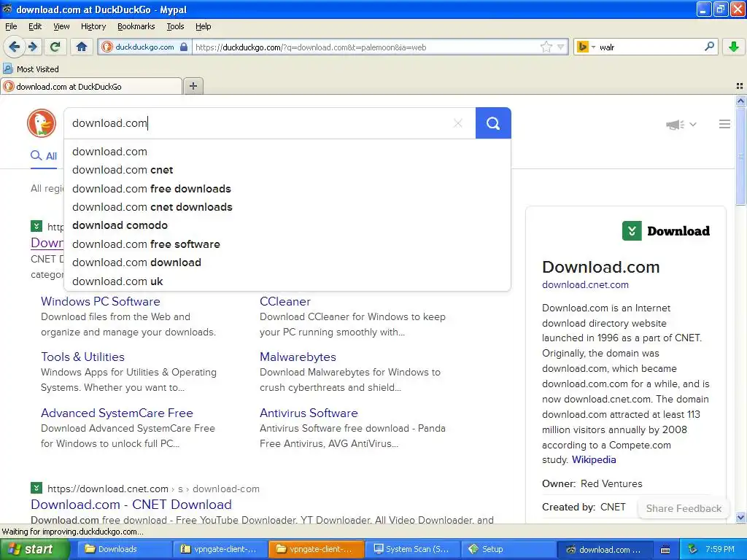
Task: Choose suggestion 'download comodo'
Action: tap(287, 225)
